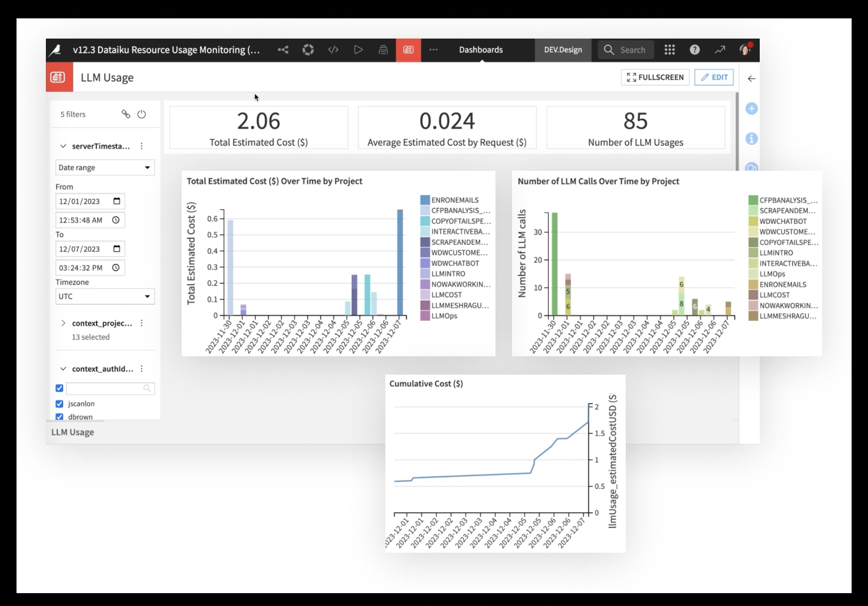
Task: Click the share/collaboration icon in the top bar
Action: click(283, 50)
